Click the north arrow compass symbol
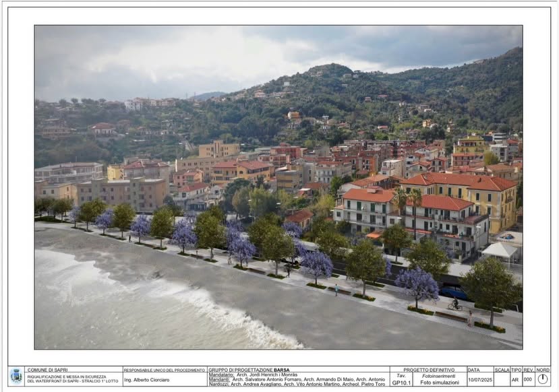Image resolution: width=559 pixels, height=392 pixels. pos(543,379)
